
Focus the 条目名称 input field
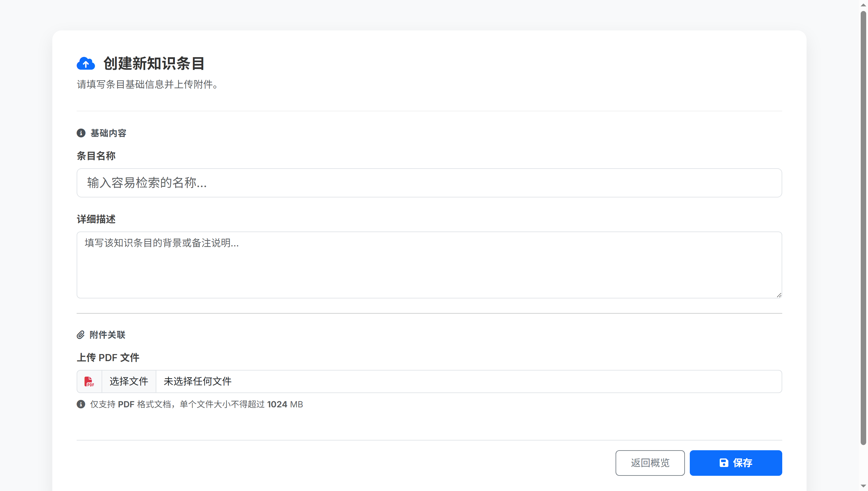[429, 183]
